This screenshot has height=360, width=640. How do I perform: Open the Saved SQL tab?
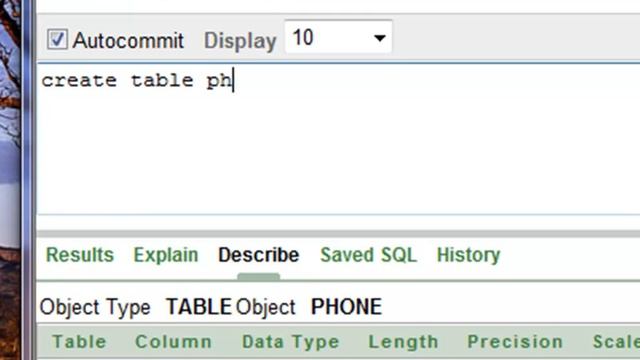coord(369,255)
